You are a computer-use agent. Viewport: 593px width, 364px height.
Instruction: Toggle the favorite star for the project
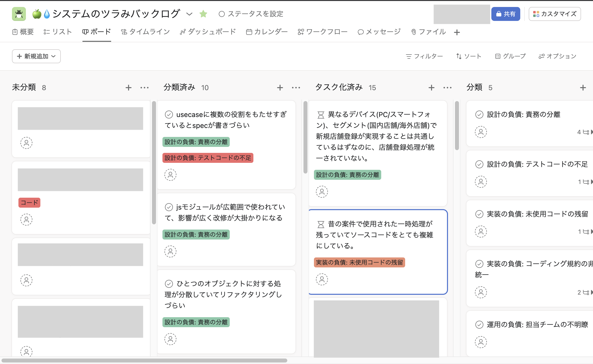(203, 14)
